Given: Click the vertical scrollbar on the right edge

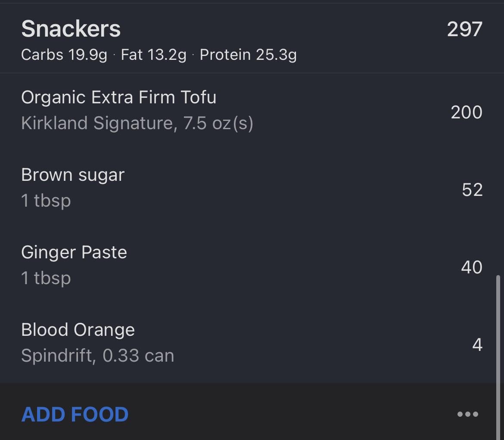Looking at the screenshot, I should click(499, 327).
